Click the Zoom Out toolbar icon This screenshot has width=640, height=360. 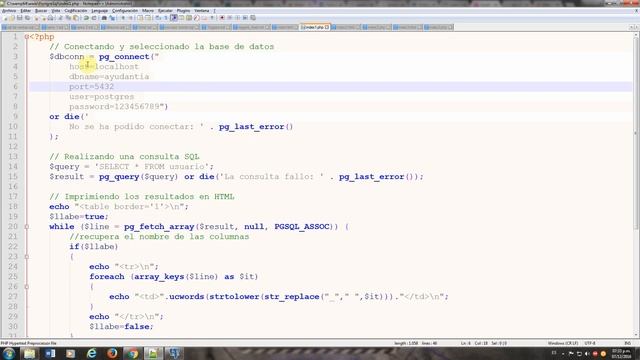click(x=131, y=18)
